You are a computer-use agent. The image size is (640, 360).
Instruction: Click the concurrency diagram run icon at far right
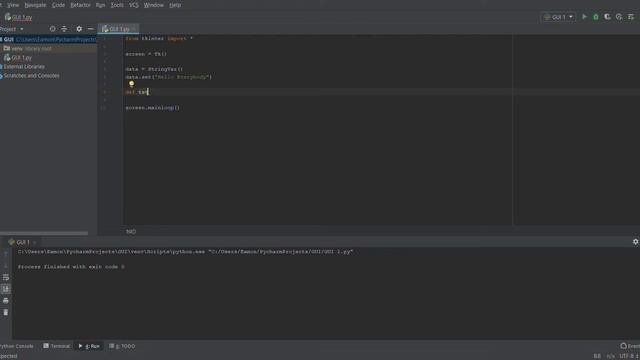[x=631, y=17]
